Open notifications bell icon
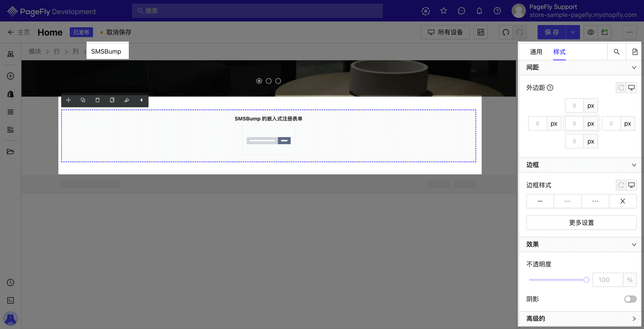 pos(479,11)
